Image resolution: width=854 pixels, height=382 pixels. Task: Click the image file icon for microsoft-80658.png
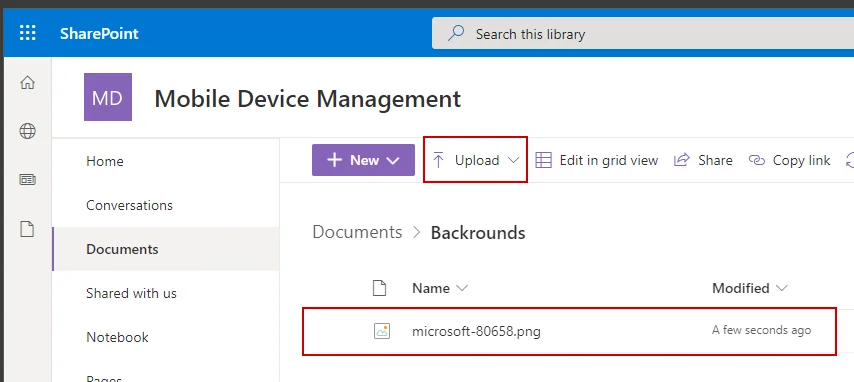382,331
